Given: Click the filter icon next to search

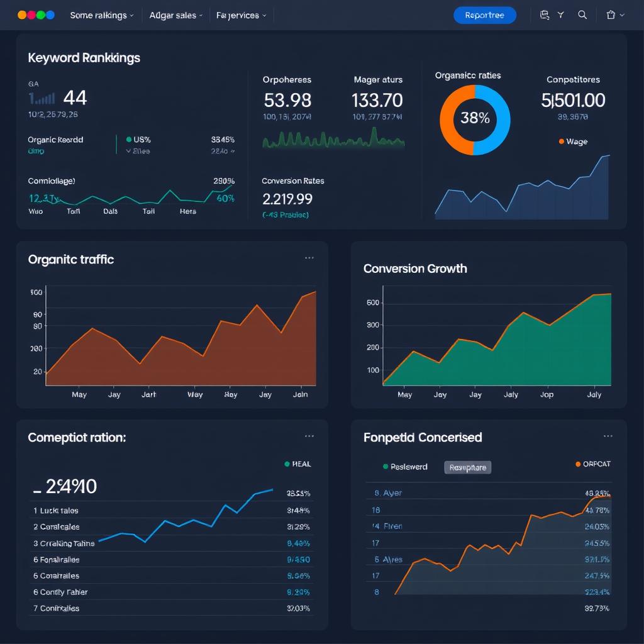Looking at the screenshot, I should [x=560, y=14].
